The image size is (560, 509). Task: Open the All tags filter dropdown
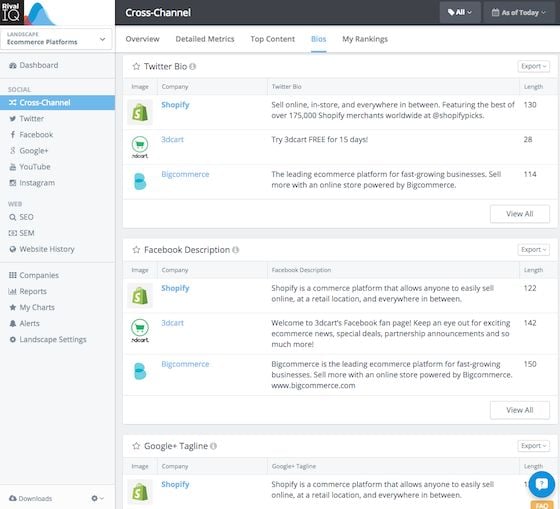tap(460, 13)
